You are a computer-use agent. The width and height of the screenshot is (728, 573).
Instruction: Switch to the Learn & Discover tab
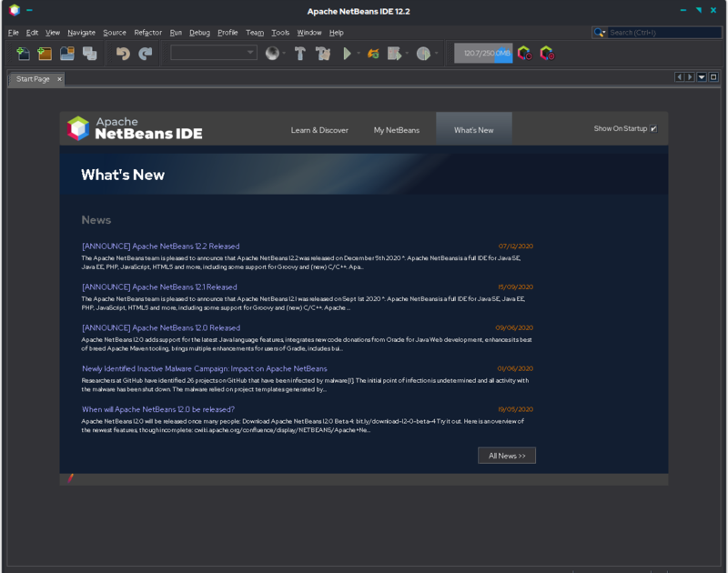[x=319, y=130]
